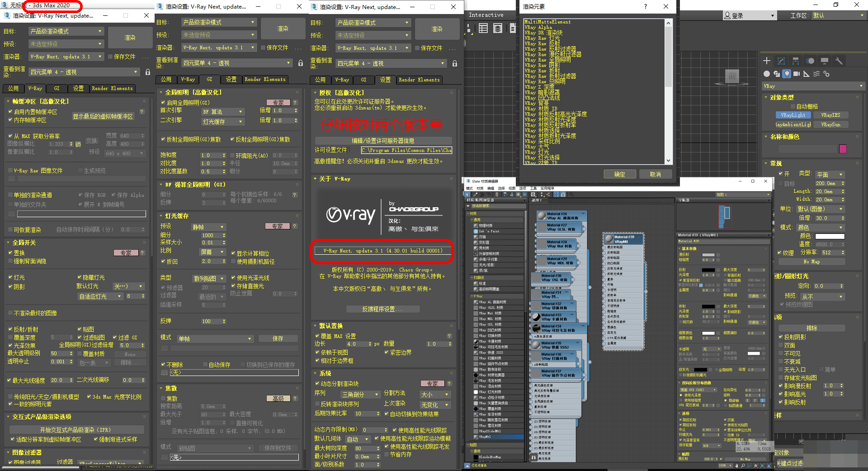This screenshot has width=868, height=471.
Task: Click 反射 black color swatch in material parameters
Action: point(708,270)
